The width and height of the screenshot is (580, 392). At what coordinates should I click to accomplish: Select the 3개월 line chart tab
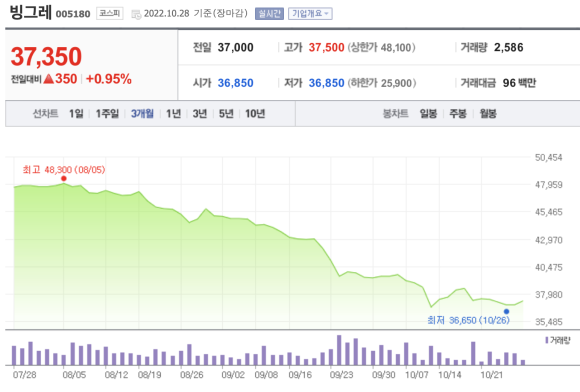[x=142, y=114]
